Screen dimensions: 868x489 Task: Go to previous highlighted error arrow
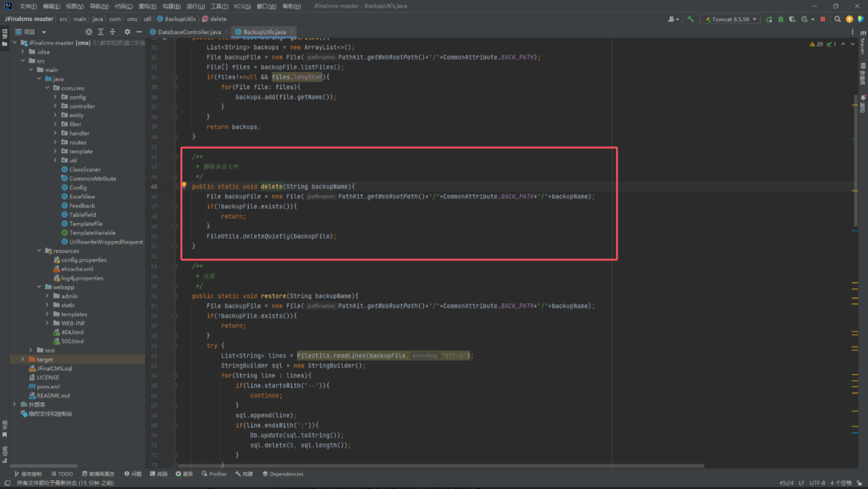843,44
